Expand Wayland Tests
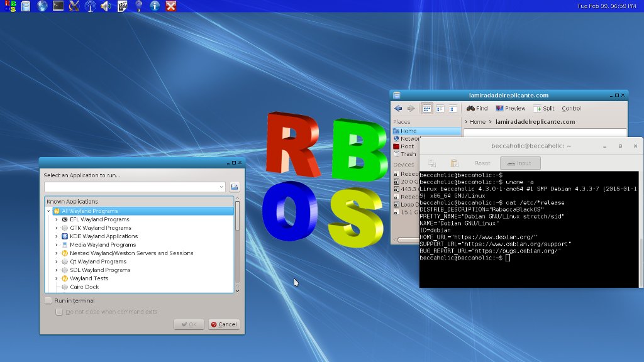 coord(57,278)
